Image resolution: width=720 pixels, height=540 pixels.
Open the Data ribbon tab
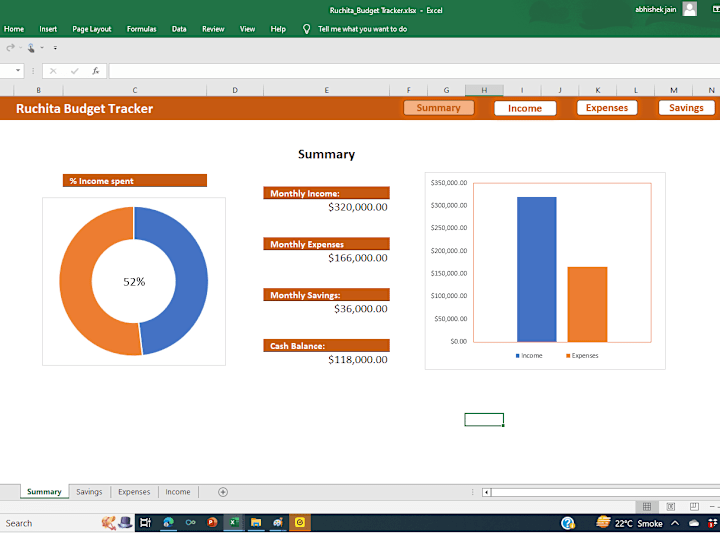coord(179,29)
